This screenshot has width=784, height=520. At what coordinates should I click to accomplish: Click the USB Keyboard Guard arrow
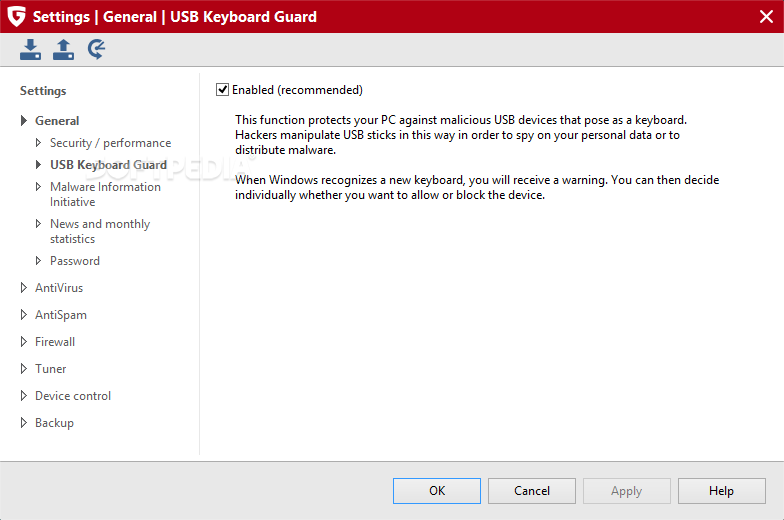pos(38,164)
